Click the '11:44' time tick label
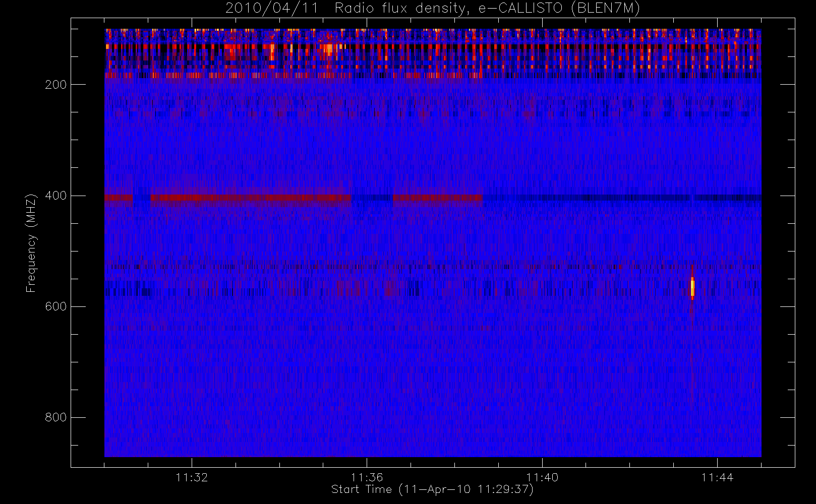The width and height of the screenshot is (816, 504). click(717, 477)
